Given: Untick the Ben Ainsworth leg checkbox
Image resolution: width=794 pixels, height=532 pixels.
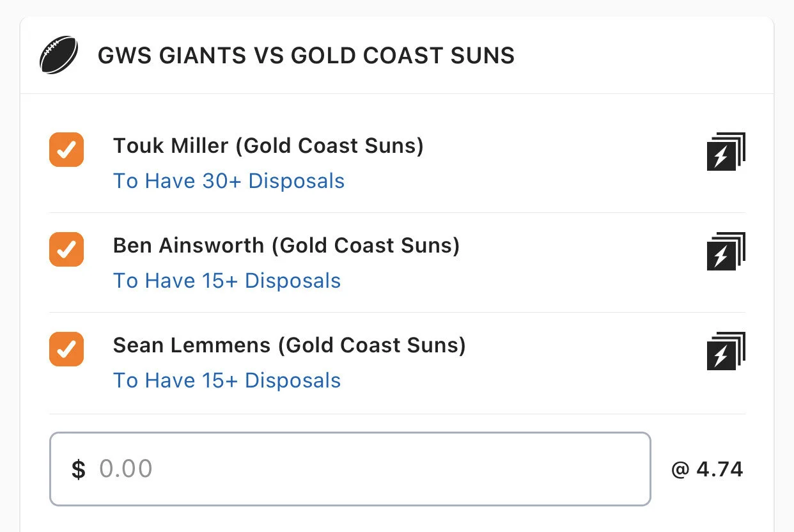Looking at the screenshot, I should (66, 249).
